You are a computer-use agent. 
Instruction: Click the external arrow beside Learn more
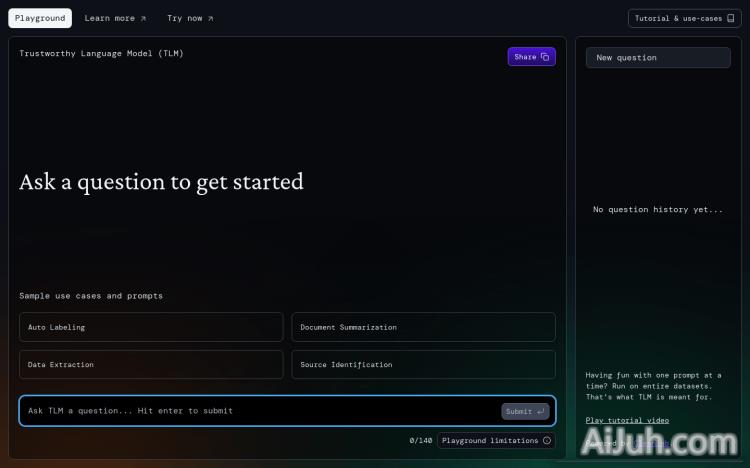(143, 18)
